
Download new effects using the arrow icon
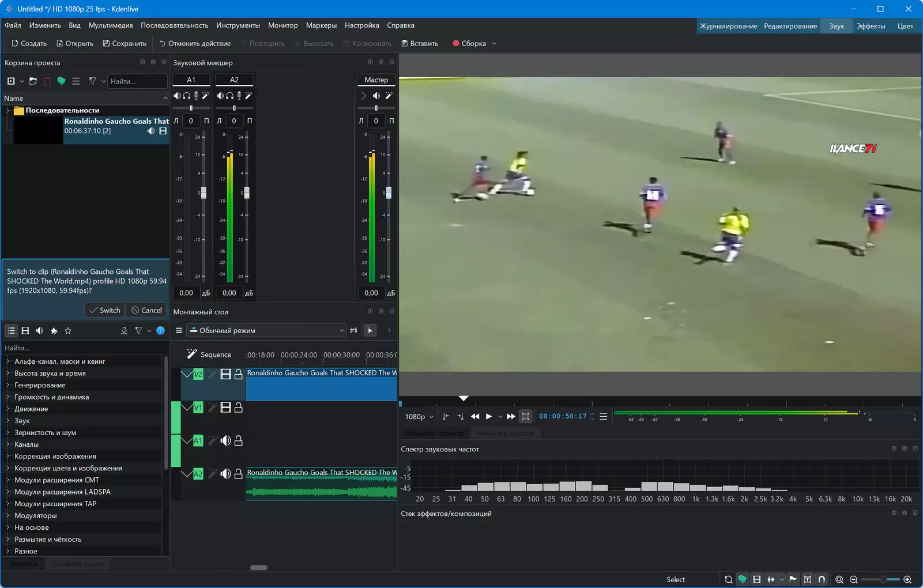coord(123,330)
